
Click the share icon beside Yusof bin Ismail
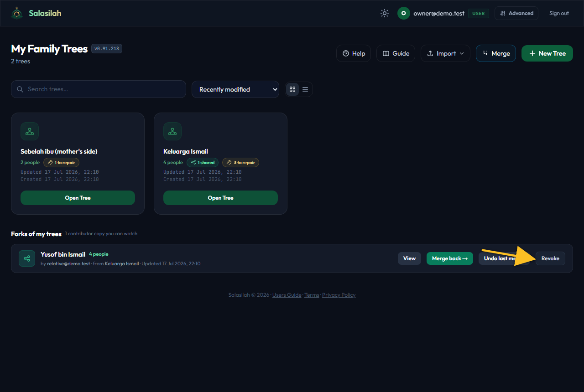27,258
